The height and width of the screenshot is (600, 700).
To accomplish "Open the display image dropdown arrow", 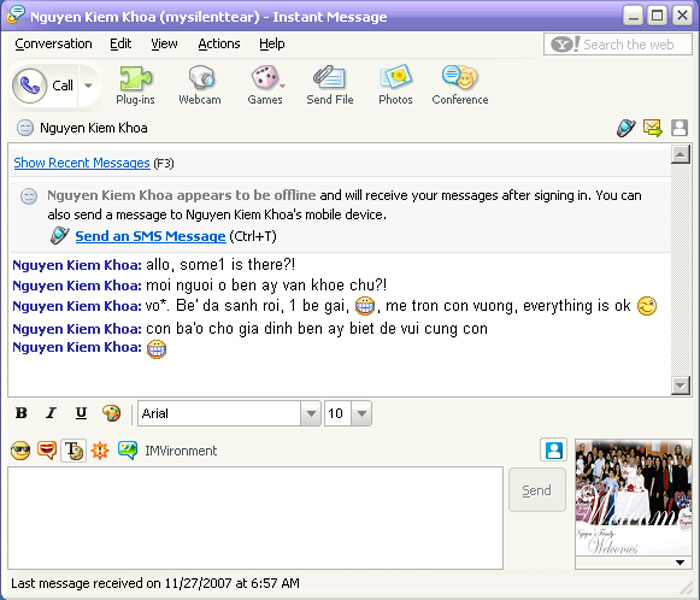I will [x=680, y=562].
